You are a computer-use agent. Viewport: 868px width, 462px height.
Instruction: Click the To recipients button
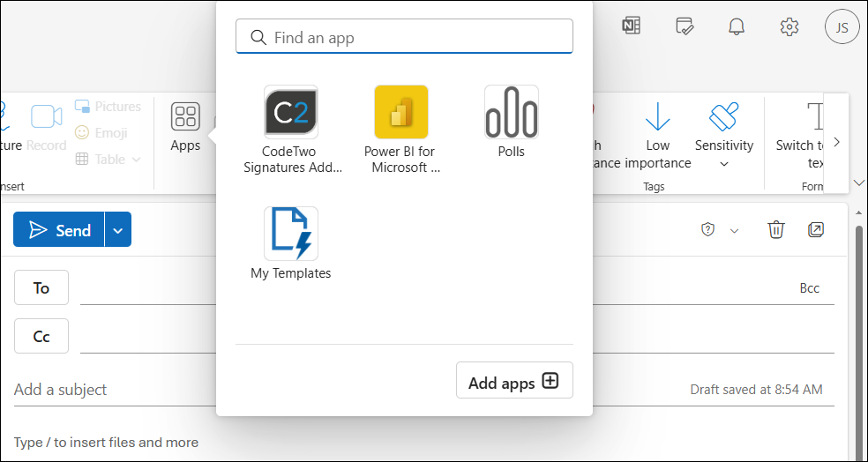coord(41,287)
